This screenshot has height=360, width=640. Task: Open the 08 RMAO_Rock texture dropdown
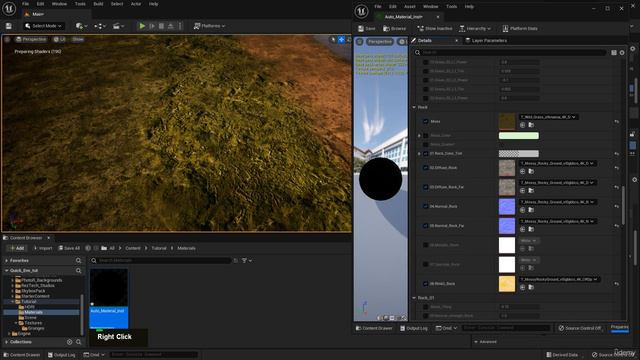tap(559, 279)
